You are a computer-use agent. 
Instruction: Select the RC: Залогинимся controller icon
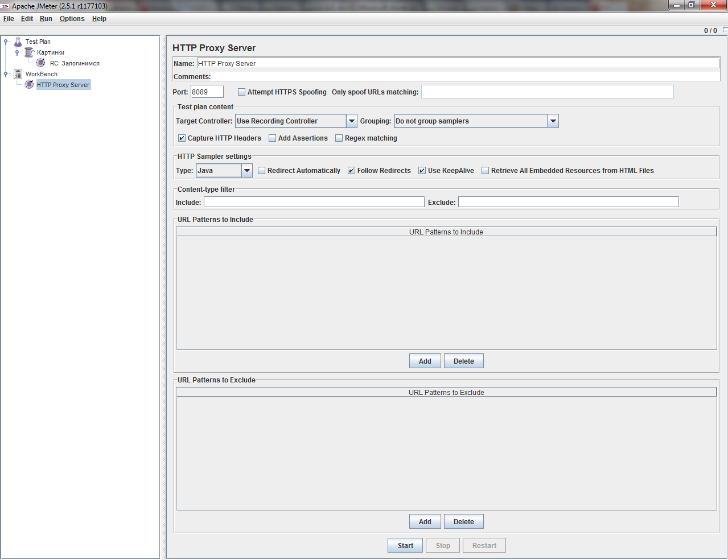pos(41,63)
